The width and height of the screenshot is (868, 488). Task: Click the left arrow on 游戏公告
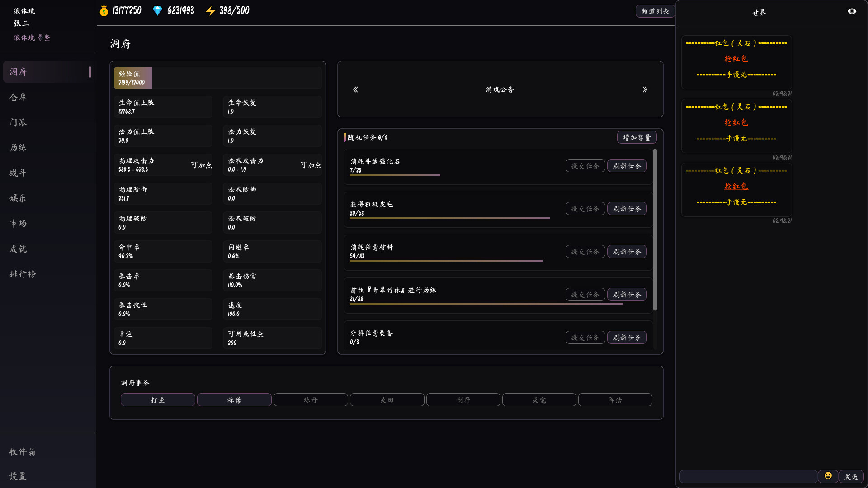355,89
